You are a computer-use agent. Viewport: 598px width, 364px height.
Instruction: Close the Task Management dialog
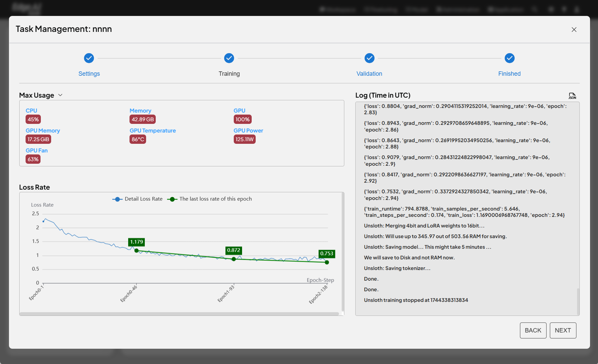pos(574,30)
